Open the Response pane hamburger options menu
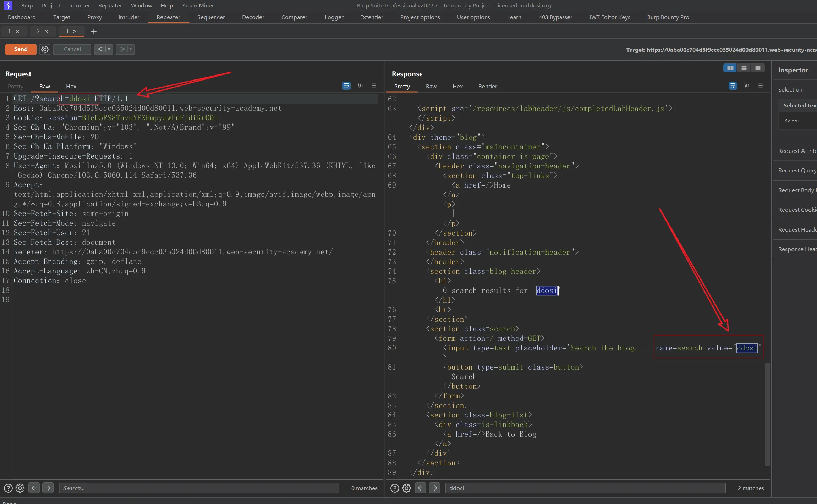This screenshot has width=817, height=504. click(x=761, y=85)
